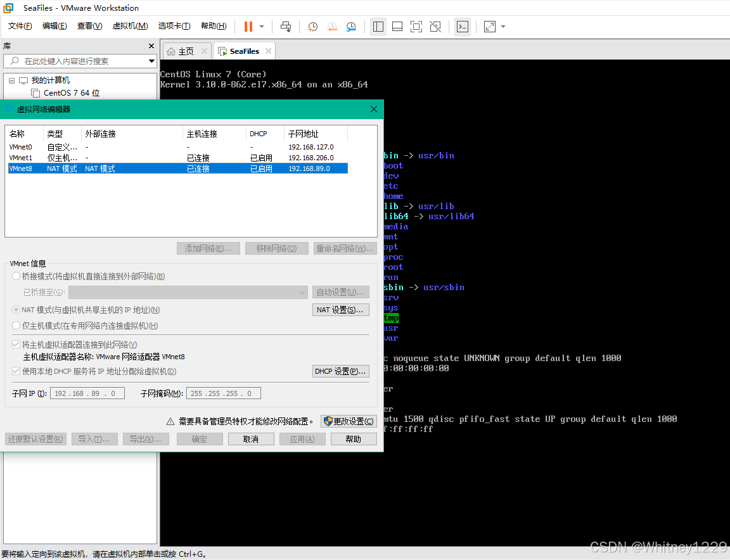Click the 更改设置(C) shield button
730x560 pixels.
point(349,421)
